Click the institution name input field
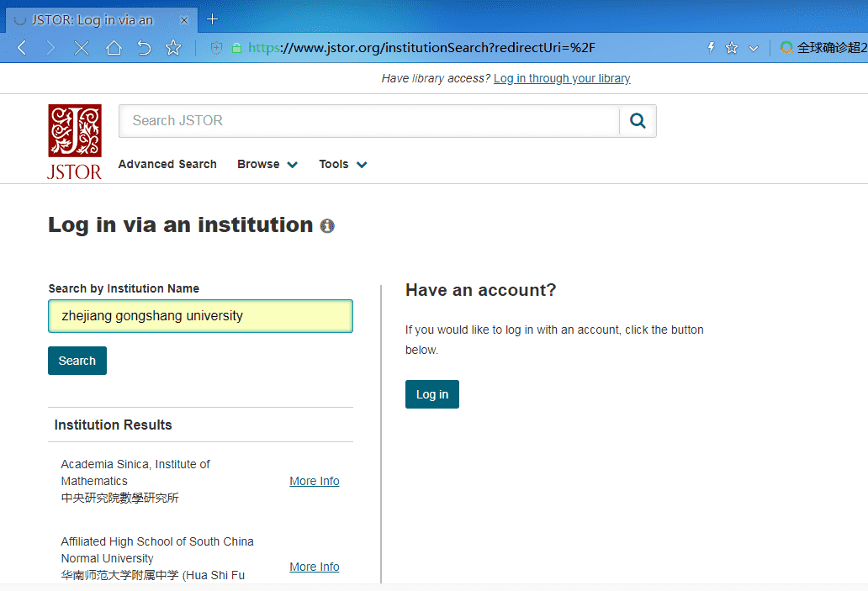868x591 pixels. pos(200,316)
